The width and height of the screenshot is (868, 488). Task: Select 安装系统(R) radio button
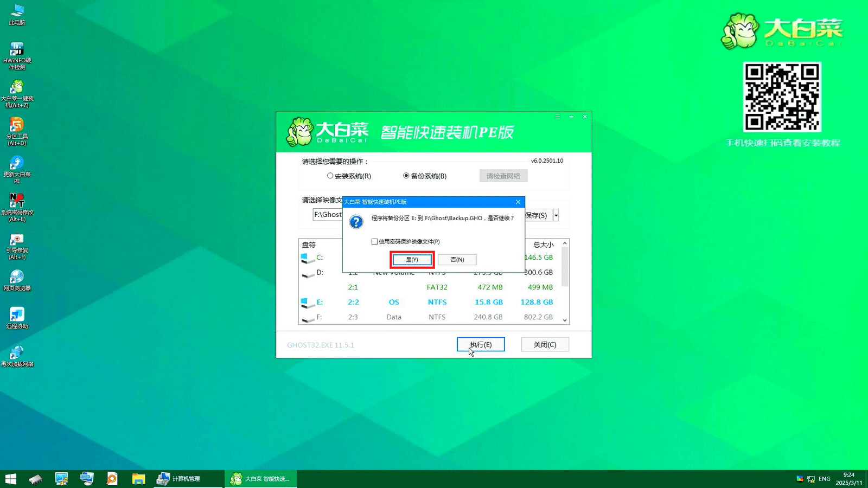click(x=349, y=176)
